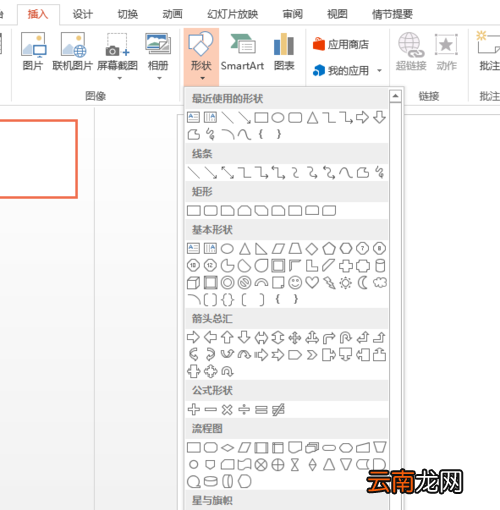The image size is (500, 510).
Task: Open the 幻灯片放映 tab
Action: coord(232,14)
